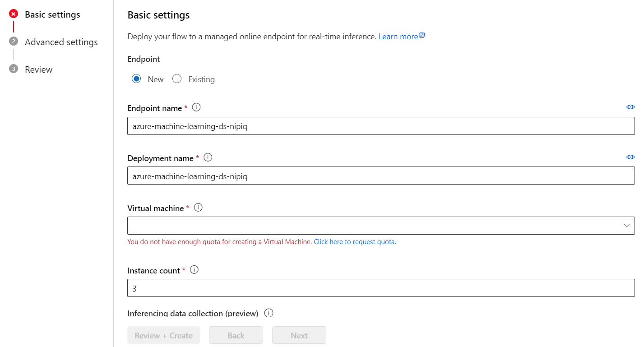This screenshot has width=644, height=347.
Task: Open the Inferencing data collection info icon
Action: 269,312
